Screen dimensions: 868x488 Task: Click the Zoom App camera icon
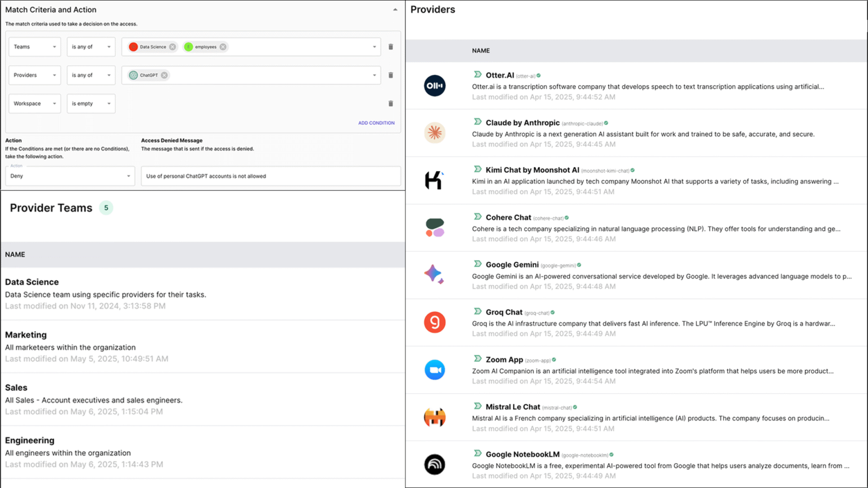coord(435,370)
